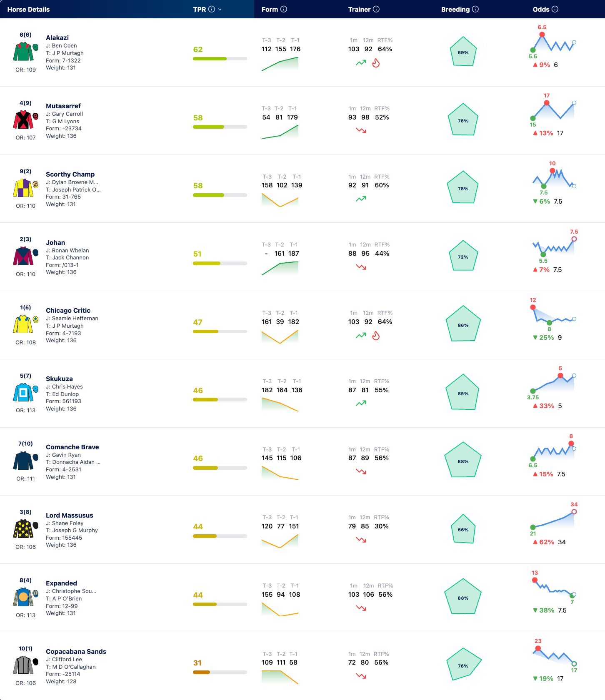
Task: Select the TPR column header
Action: coord(199,9)
